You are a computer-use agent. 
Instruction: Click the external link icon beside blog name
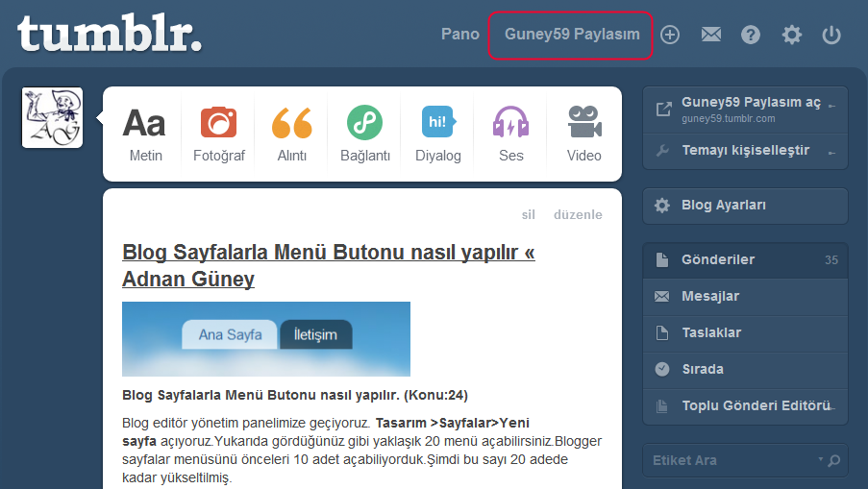click(663, 109)
